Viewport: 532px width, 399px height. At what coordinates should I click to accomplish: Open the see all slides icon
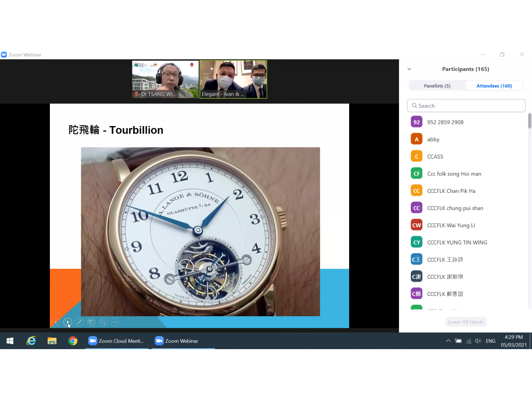coord(91,322)
